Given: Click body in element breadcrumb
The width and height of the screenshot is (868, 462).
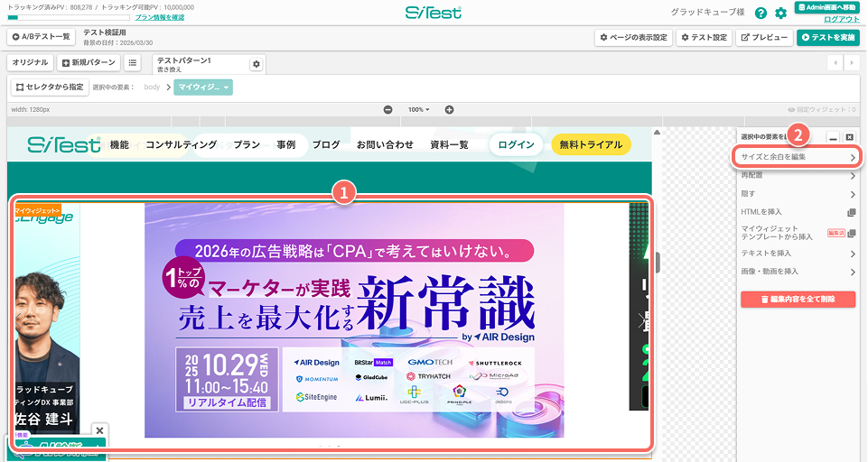Looking at the screenshot, I should 152,88.
